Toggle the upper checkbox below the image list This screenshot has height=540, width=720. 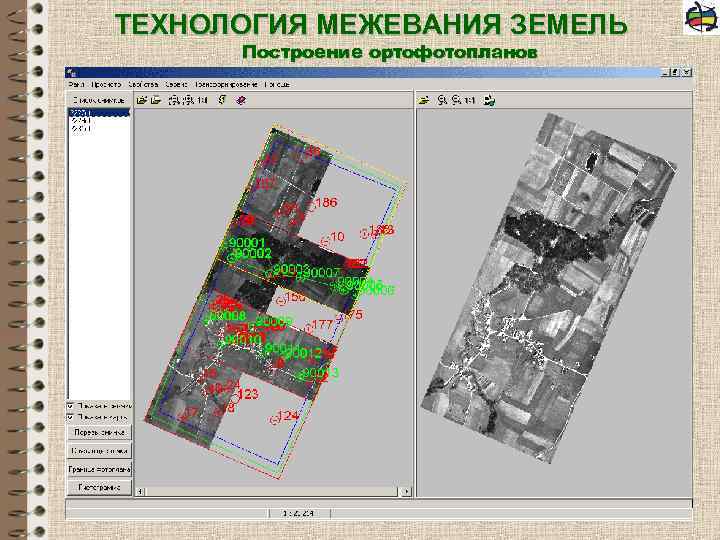70,406
